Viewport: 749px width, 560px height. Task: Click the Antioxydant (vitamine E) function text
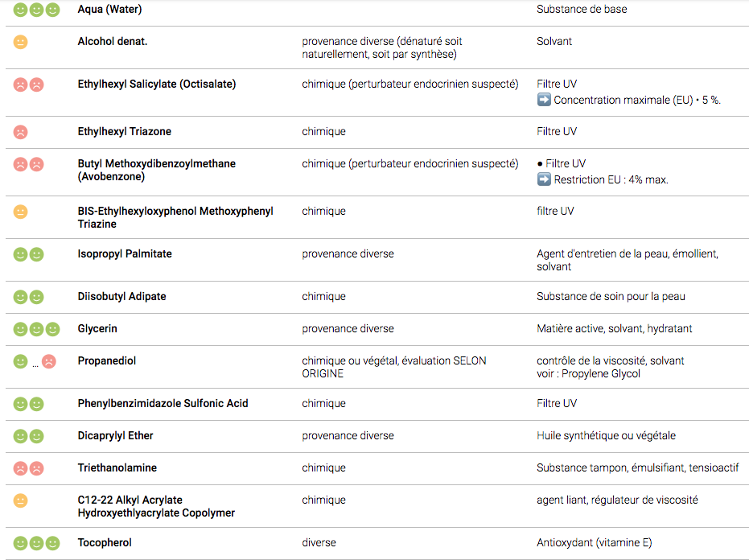[594, 542]
